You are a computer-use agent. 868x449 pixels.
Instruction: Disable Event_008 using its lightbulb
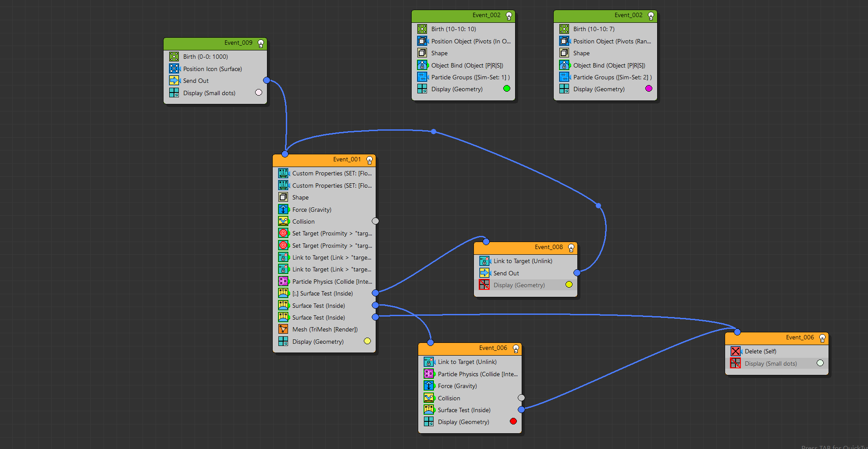click(x=571, y=248)
